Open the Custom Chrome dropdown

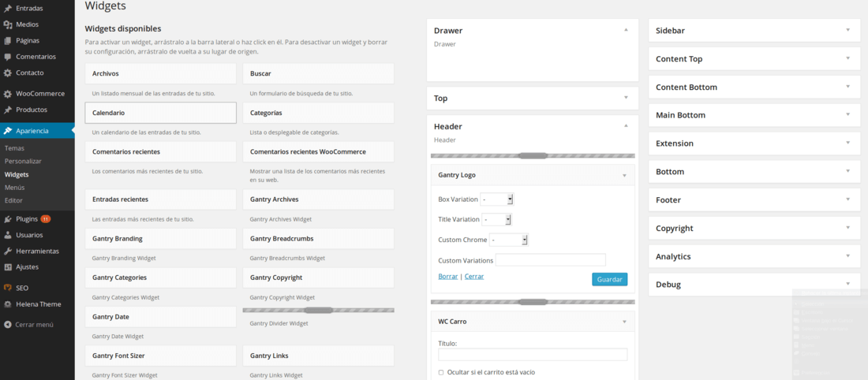tap(509, 240)
